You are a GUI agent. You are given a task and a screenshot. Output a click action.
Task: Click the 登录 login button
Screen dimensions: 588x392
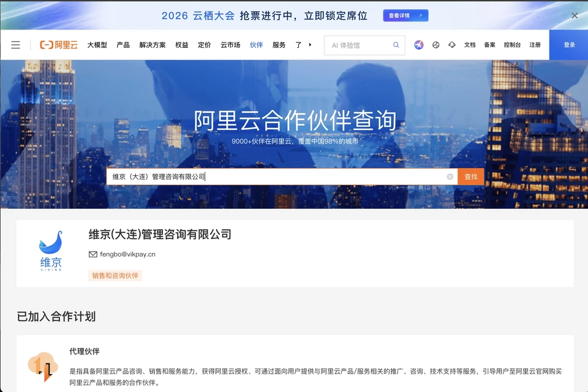569,45
